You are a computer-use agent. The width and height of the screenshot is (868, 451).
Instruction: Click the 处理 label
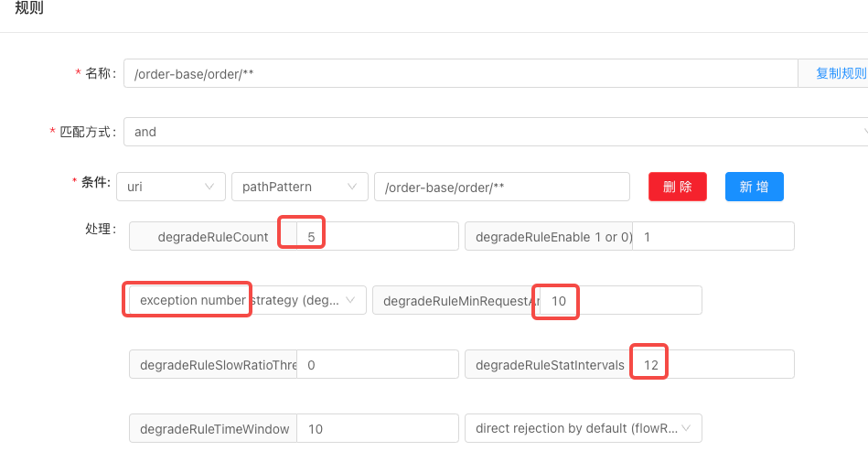[x=101, y=229]
